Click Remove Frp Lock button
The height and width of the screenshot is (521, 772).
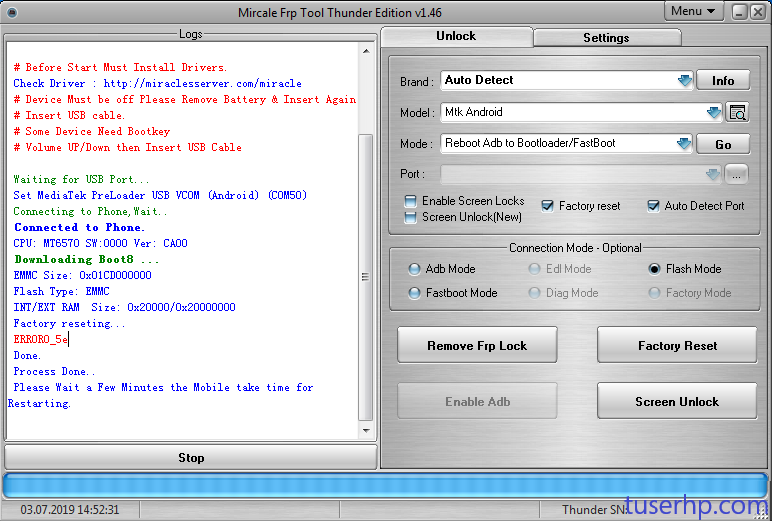(477, 346)
